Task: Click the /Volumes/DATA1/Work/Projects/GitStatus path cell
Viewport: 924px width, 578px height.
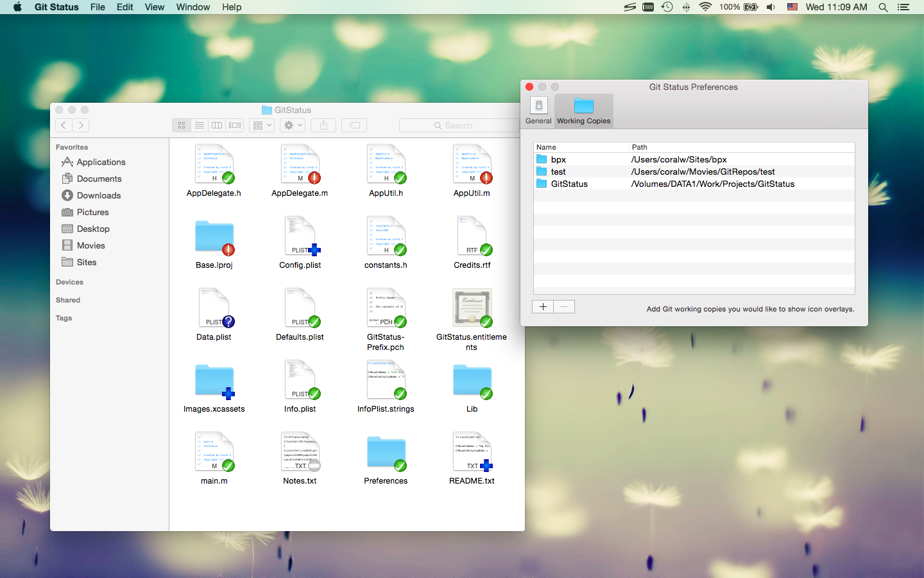Action: pos(713,184)
